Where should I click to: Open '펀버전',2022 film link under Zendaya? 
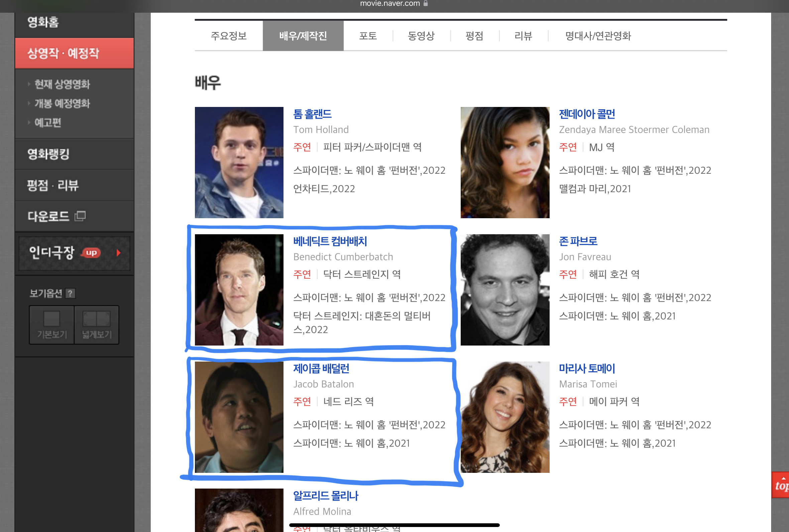pyautogui.click(x=635, y=170)
